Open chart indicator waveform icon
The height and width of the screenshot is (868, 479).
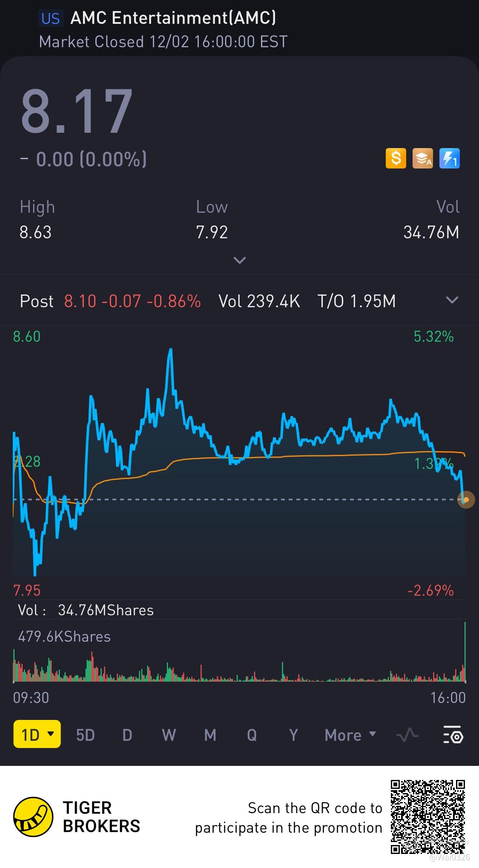click(x=407, y=735)
